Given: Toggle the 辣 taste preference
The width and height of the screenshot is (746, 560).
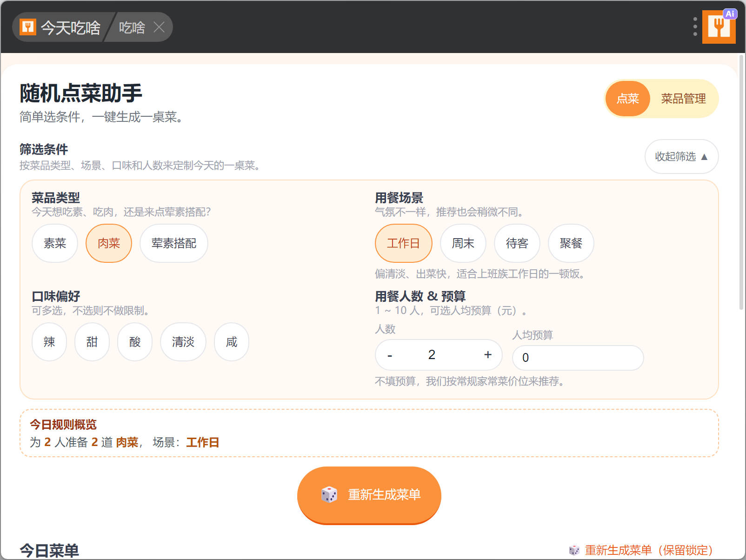Looking at the screenshot, I should (x=49, y=342).
